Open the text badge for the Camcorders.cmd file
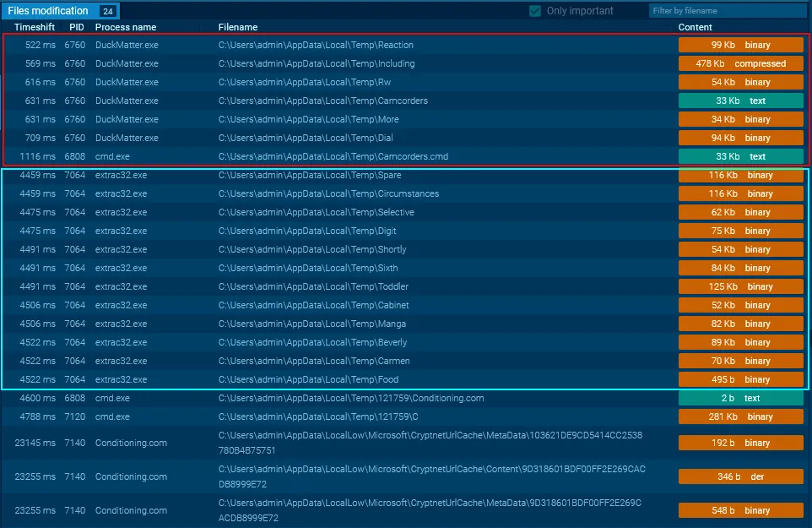The height and width of the screenshot is (528, 812). [x=740, y=156]
